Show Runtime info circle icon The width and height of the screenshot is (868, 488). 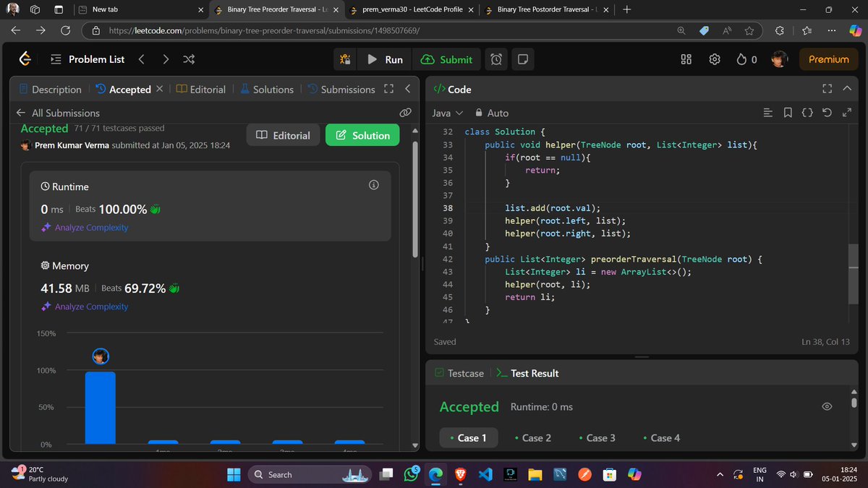[374, 185]
